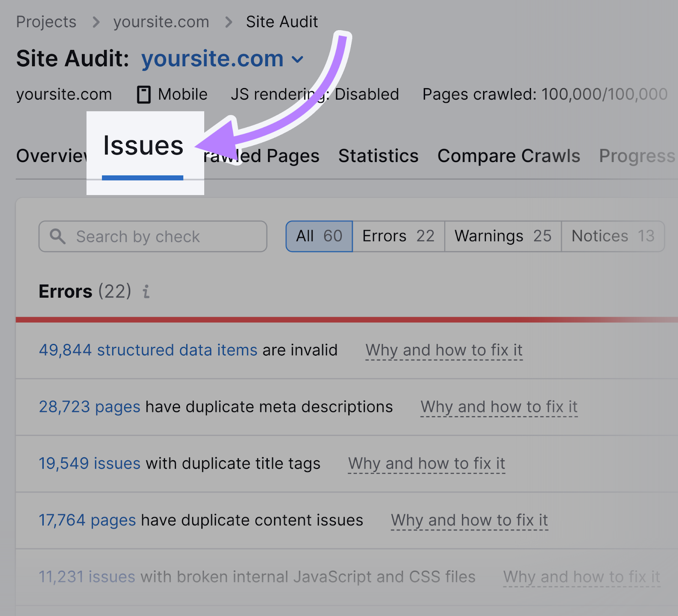Select the Issues tab
678x616 pixels.
pyautogui.click(x=143, y=145)
